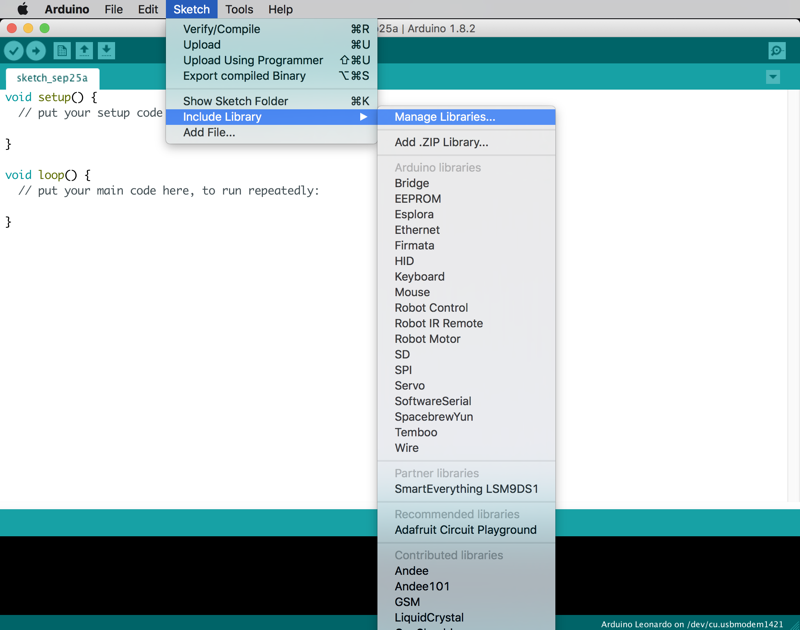Close the Sketch menu in the menu bar
This screenshot has width=800, height=630.
(x=191, y=9)
